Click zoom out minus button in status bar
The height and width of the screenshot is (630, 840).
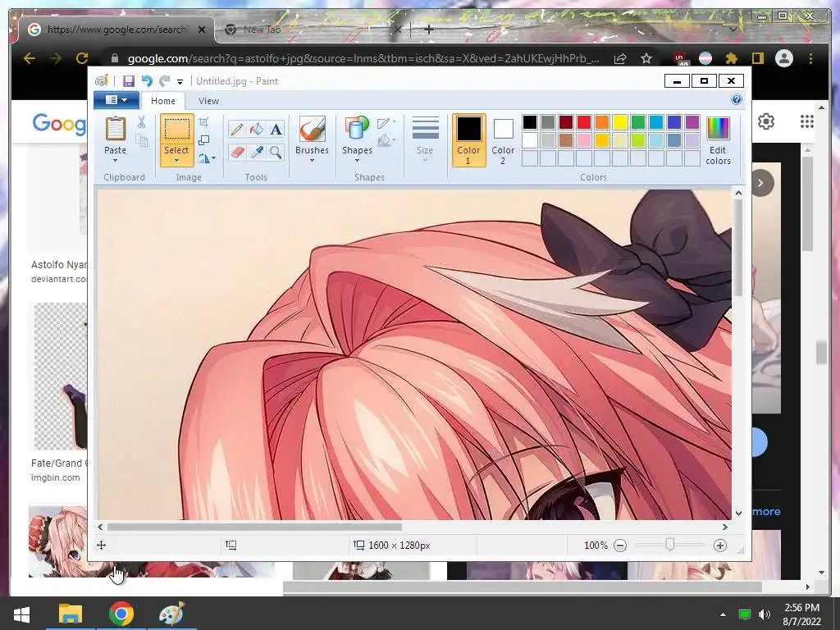tap(620, 546)
